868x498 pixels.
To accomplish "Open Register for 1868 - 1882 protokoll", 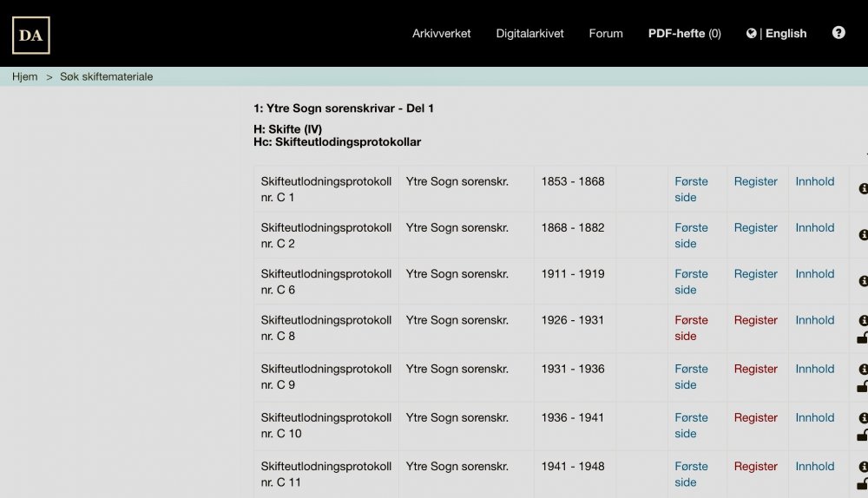I will (755, 227).
